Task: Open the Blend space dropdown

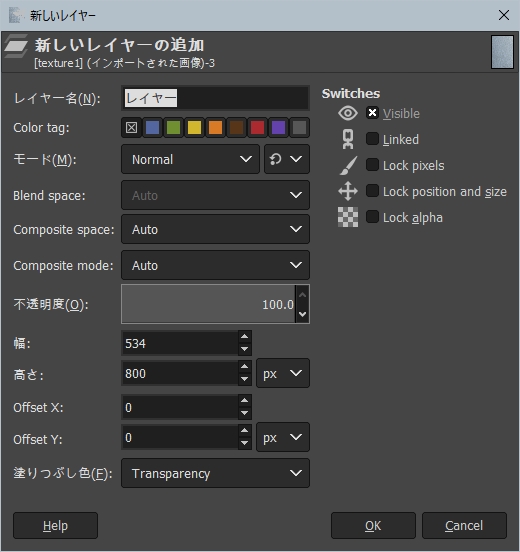Action: pyautogui.click(x=215, y=195)
